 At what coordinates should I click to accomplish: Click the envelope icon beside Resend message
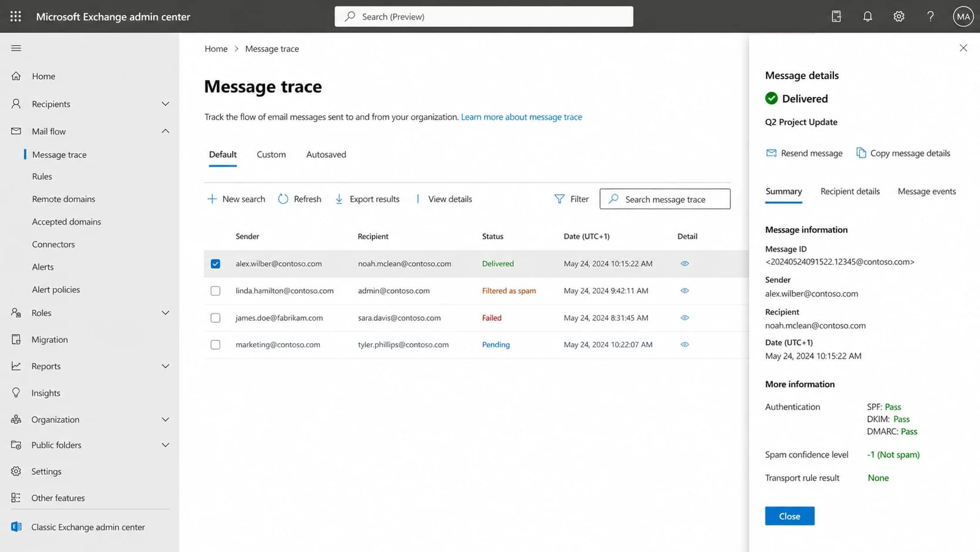coord(771,153)
